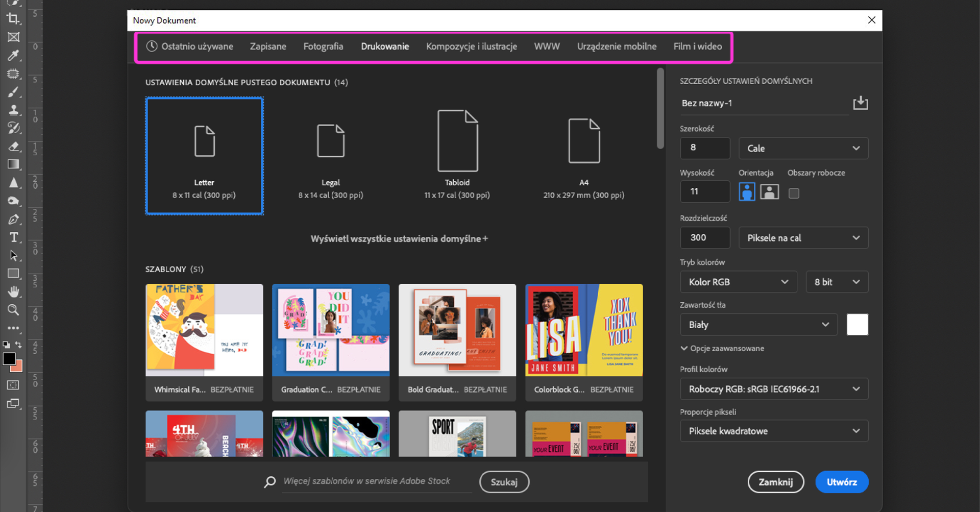Click Wyświetl wszystkie ustawienia domyślne link
This screenshot has width=980, height=512.
tap(399, 239)
